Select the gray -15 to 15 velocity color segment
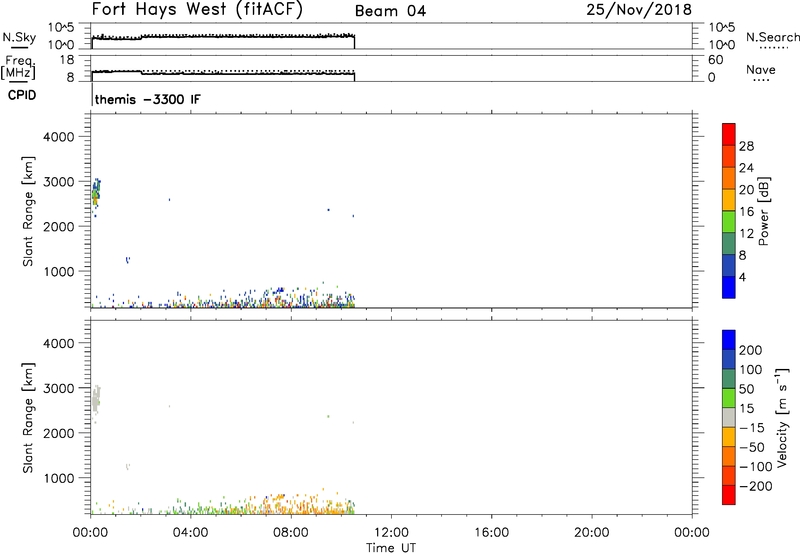 tap(729, 417)
